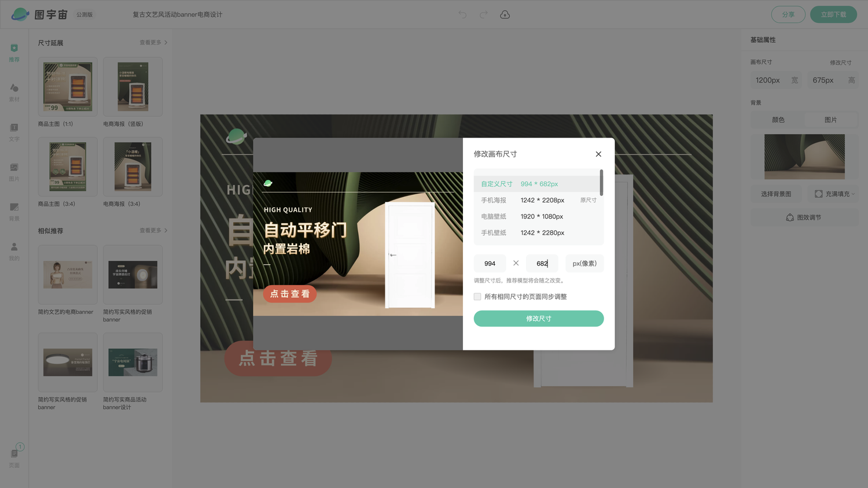
Task: Choose the ceiling lamp 简约写实风格的促销 banner template
Action: coord(68,363)
